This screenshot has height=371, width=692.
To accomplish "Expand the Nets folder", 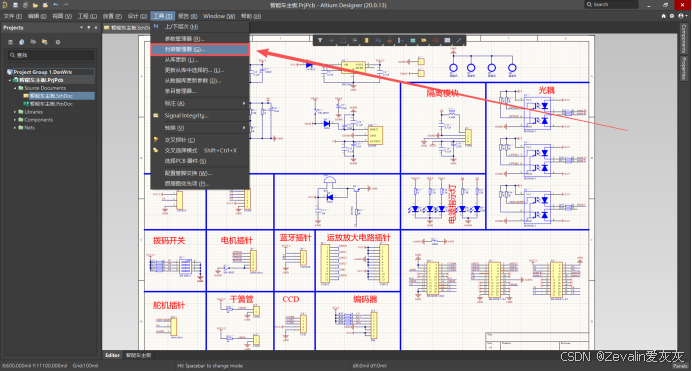I will [15, 128].
